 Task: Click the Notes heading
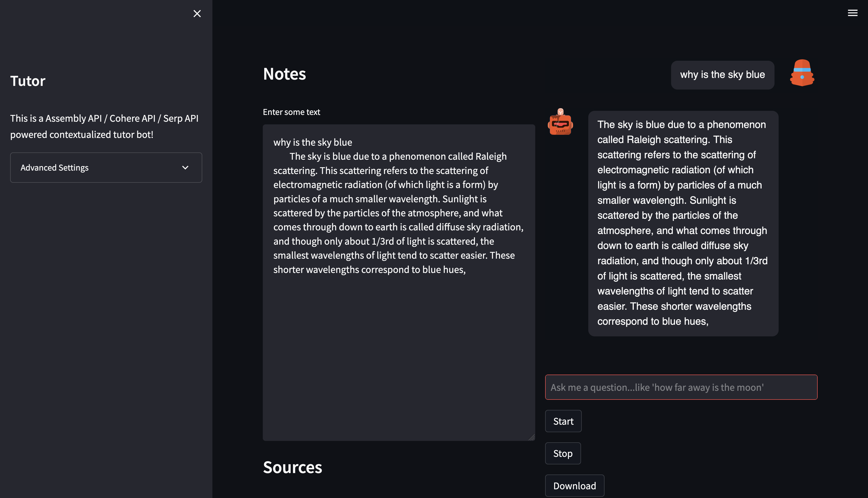(x=284, y=74)
